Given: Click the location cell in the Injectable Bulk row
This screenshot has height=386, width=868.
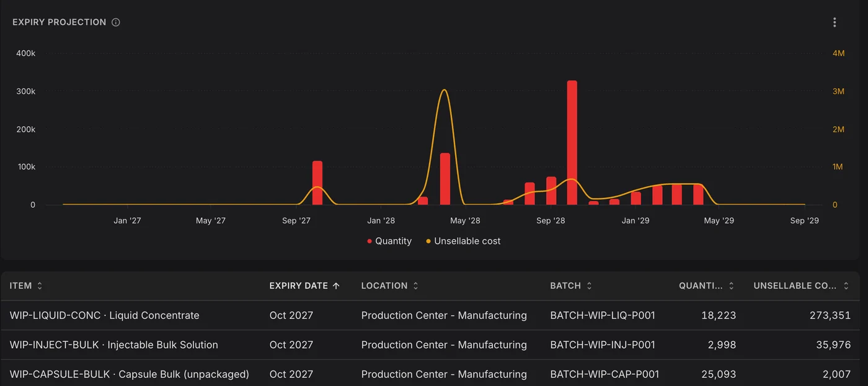Looking at the screenshot, I should click(444, 345).
